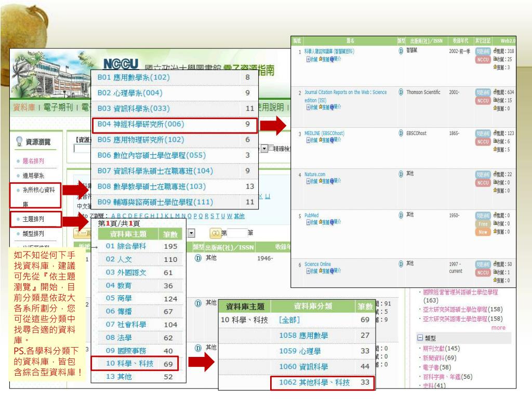Screen dimensions: 532x399
Task: Click the 其他 link in A to Z browse
Action: tap(239, 216)
